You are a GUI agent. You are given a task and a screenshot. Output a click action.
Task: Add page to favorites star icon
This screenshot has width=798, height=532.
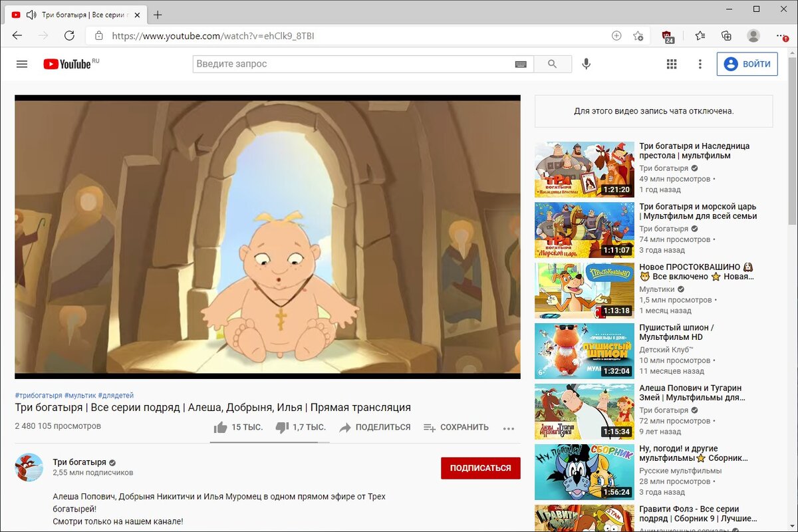(638, 36)
